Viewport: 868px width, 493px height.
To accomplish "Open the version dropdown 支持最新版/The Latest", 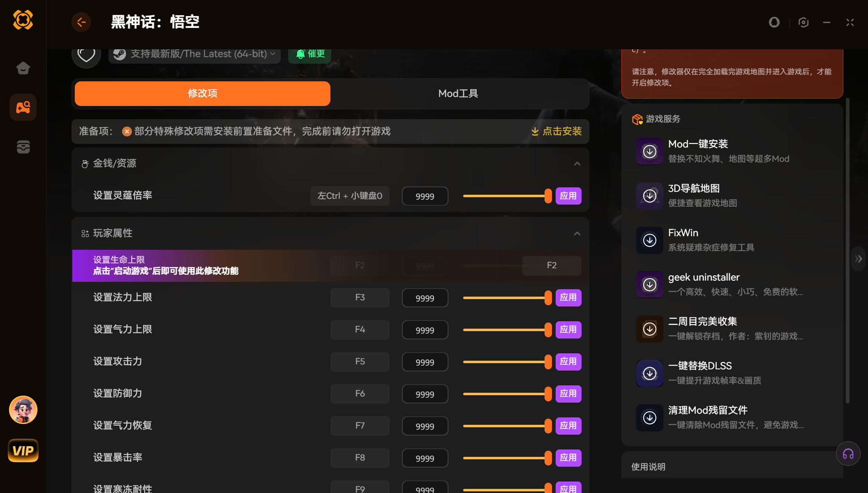I will pyautogui.click(x=195, y=54).
